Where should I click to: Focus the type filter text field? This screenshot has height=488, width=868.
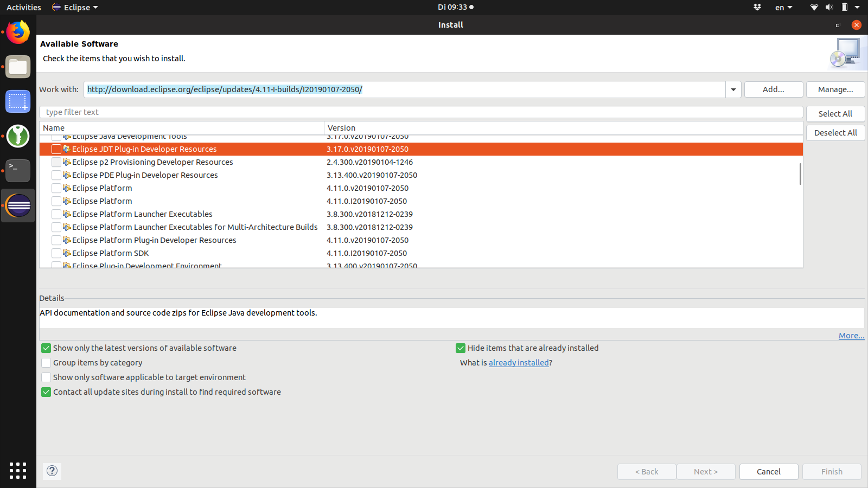[x=421, y=112]
